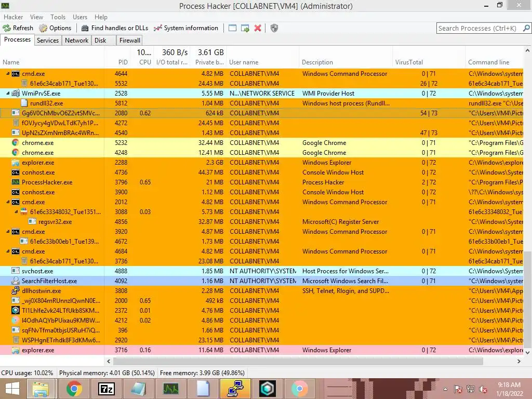Select the Processes tab
This screenshot has width=532, height=399.
click(x=17, y=39)
